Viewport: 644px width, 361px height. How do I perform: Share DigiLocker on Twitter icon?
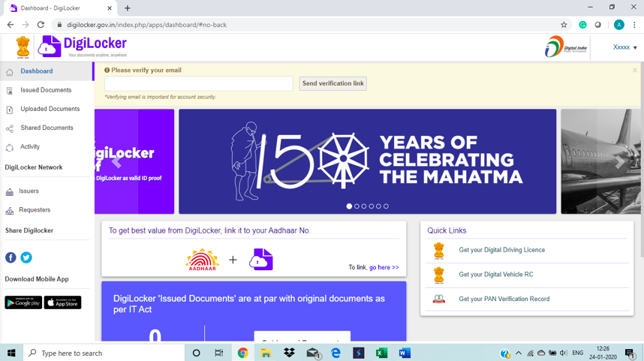[26, 257]
